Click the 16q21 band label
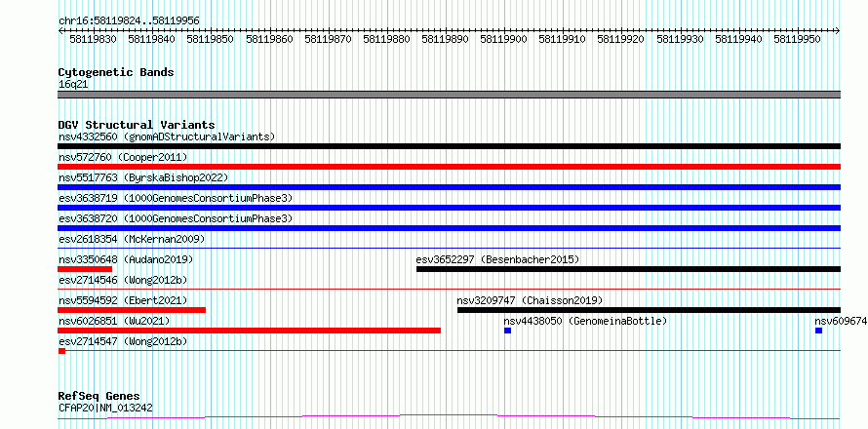Screen dimensions: 868x429 [x=73, y=85]
